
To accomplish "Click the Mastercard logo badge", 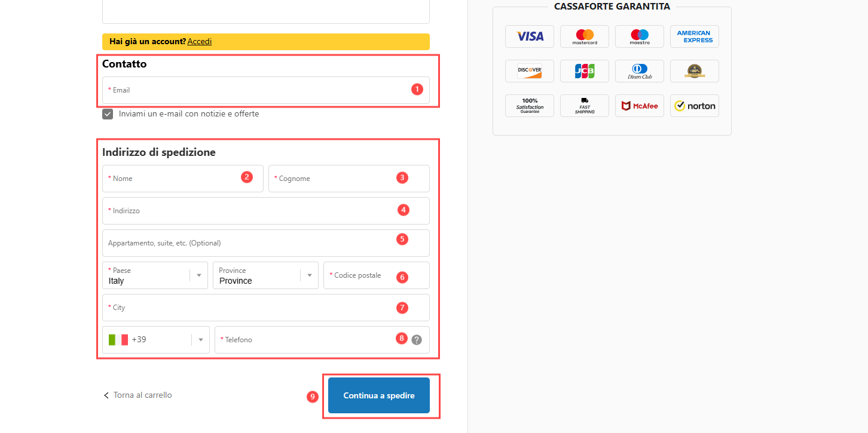I will point(584,36).
